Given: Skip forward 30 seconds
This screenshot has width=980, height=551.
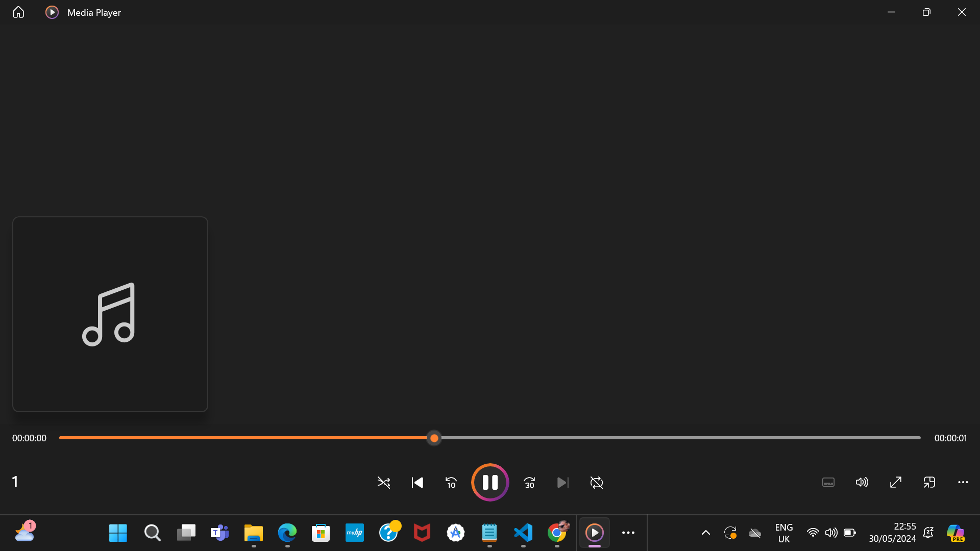Looking at the screenshot, I should [529, 483].
